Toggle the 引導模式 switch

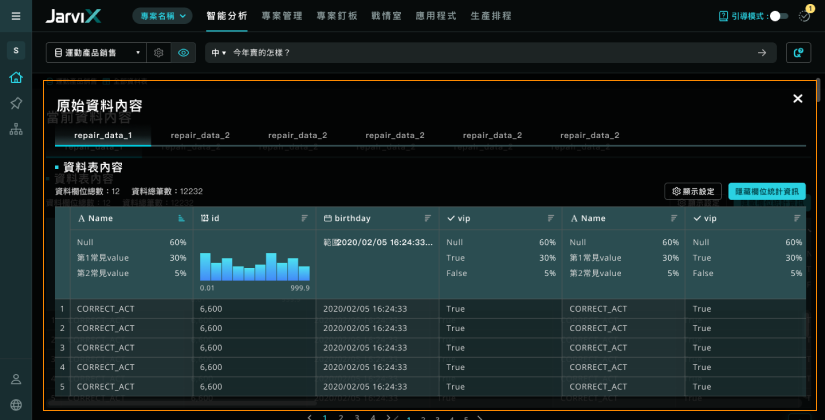(779, 16)
